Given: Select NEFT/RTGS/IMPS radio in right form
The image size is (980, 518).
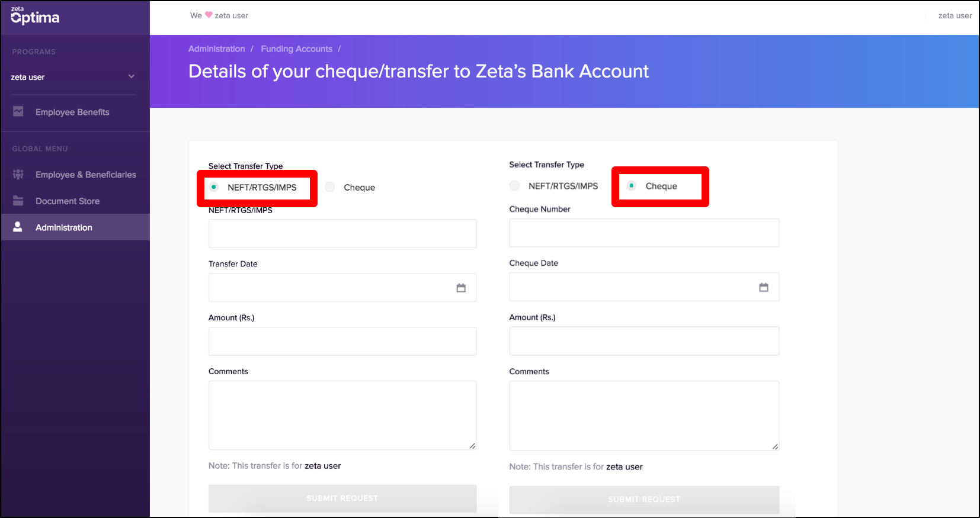Looking at the screenshot, I should click(515, 186).
